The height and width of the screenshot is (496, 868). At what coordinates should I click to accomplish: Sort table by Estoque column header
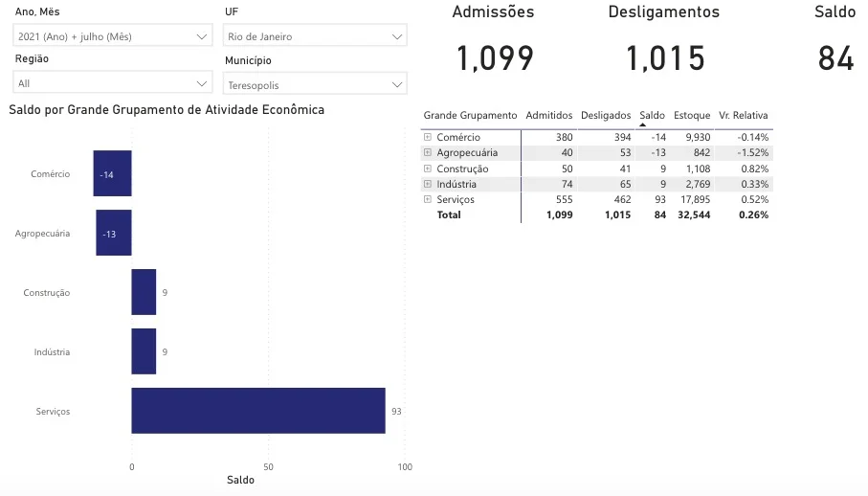(x=692, y=116)
